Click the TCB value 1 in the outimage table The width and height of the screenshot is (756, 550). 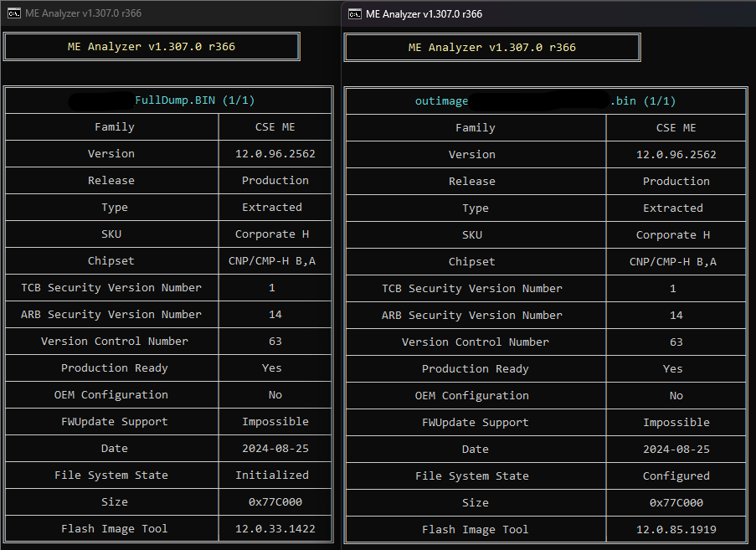(x=672, y=289)
